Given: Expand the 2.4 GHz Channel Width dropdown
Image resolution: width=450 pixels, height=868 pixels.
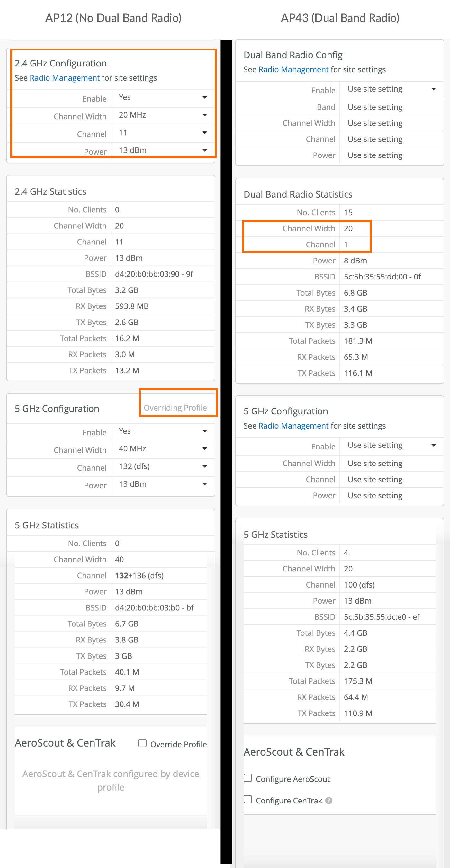Looking at the screenshot, I should (x=162, y=115).
